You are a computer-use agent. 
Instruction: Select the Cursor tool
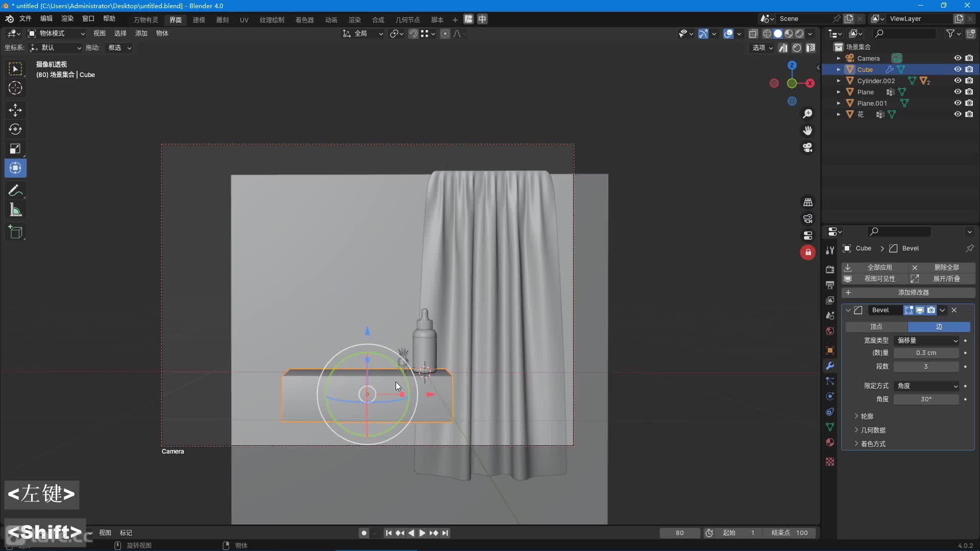tap(15, 88)
